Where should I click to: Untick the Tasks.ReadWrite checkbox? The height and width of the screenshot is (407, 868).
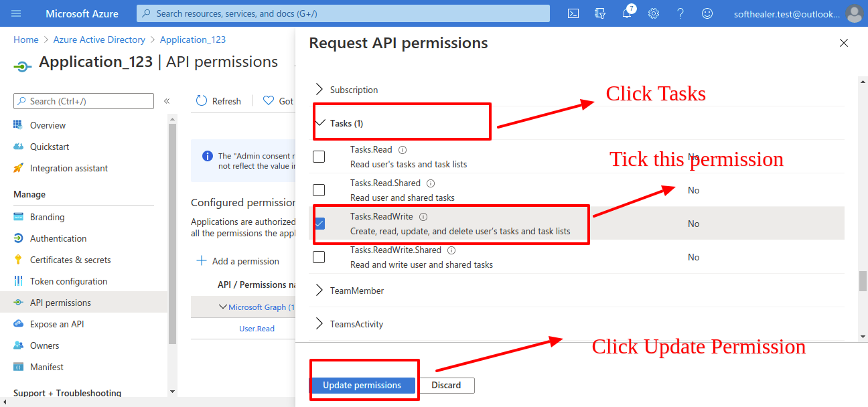tap(319, 224)
